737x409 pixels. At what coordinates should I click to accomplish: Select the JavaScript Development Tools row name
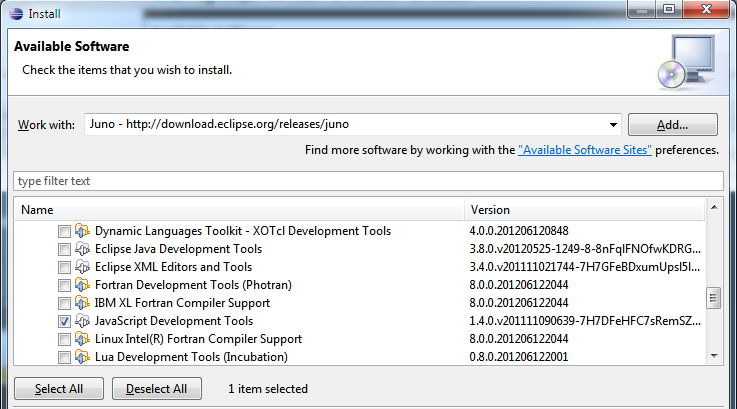point(174,321)
